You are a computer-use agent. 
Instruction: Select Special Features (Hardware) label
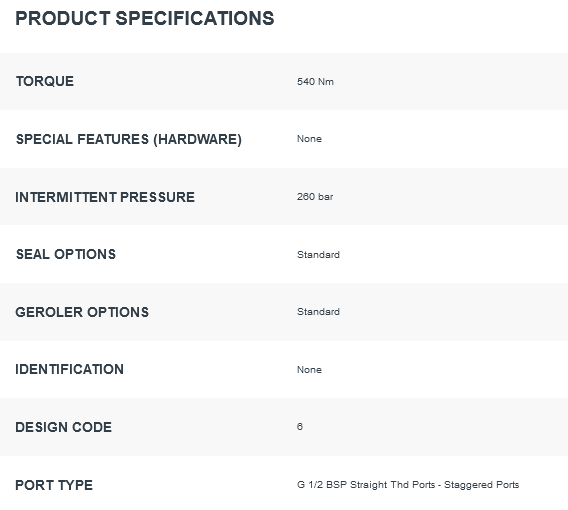[x=129, y=139]
